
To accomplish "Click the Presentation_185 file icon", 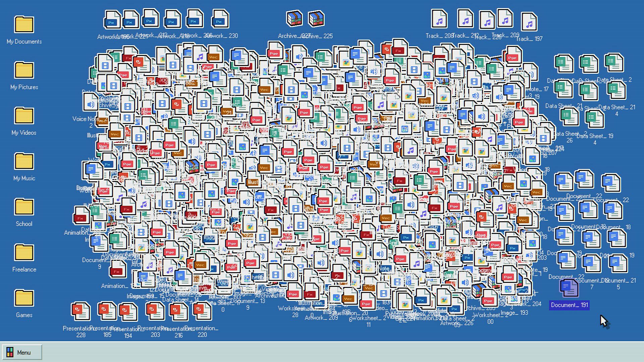I will 107,311.
